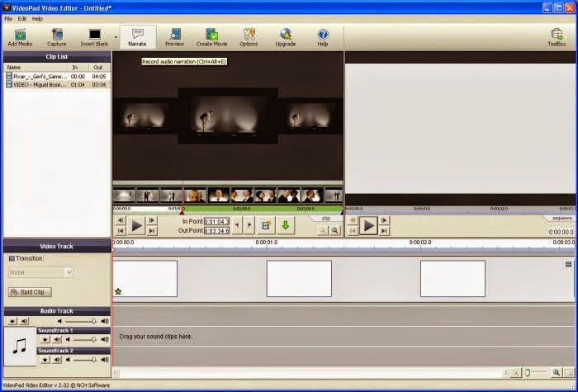
Task: Set out point with the right arrow
Action: point(249,225)
